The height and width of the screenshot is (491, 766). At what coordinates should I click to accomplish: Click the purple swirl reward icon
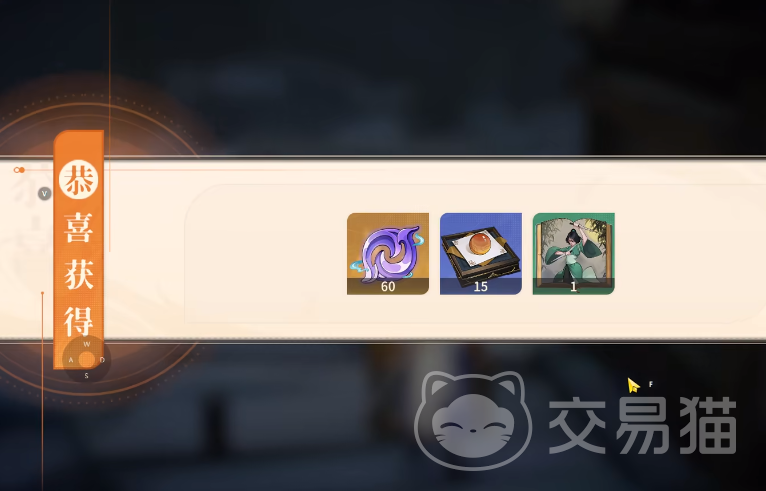pyautogui.click(x=388, y=254)
